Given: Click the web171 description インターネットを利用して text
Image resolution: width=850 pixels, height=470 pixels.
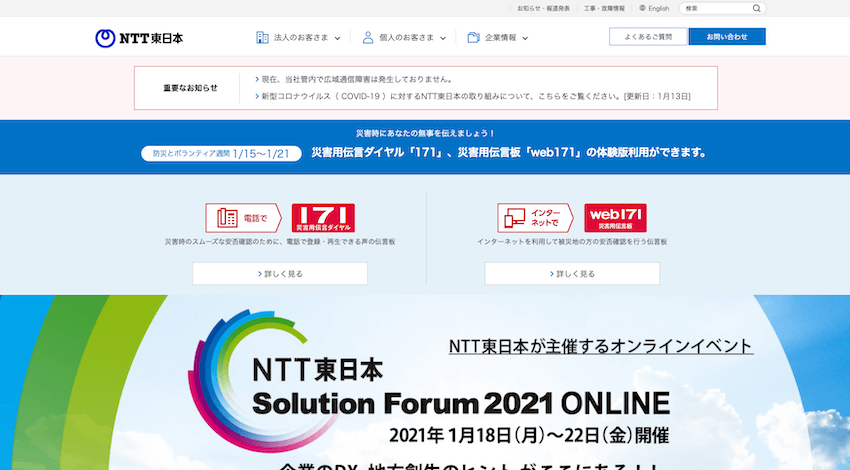Looking at the screenshot, I should [572, 242].
